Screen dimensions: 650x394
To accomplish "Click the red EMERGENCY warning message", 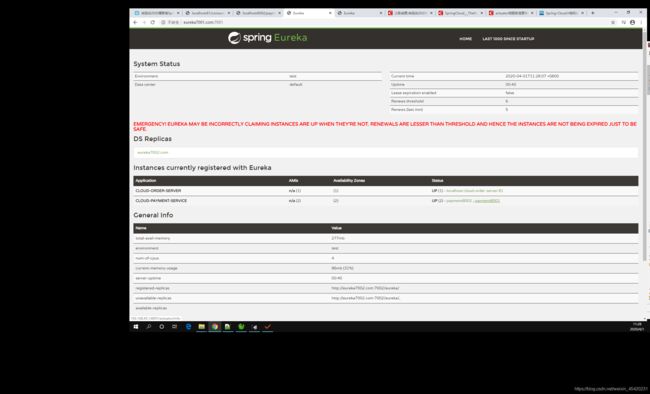I will tap(385, 126).
